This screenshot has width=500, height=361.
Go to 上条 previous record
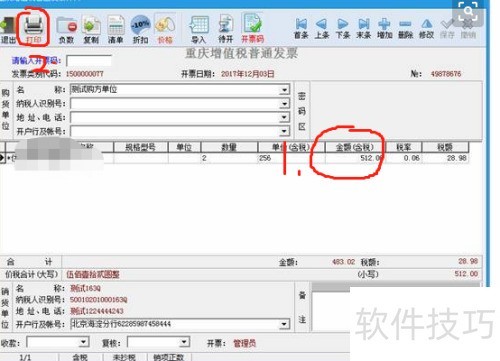click(x=322, y=28)
